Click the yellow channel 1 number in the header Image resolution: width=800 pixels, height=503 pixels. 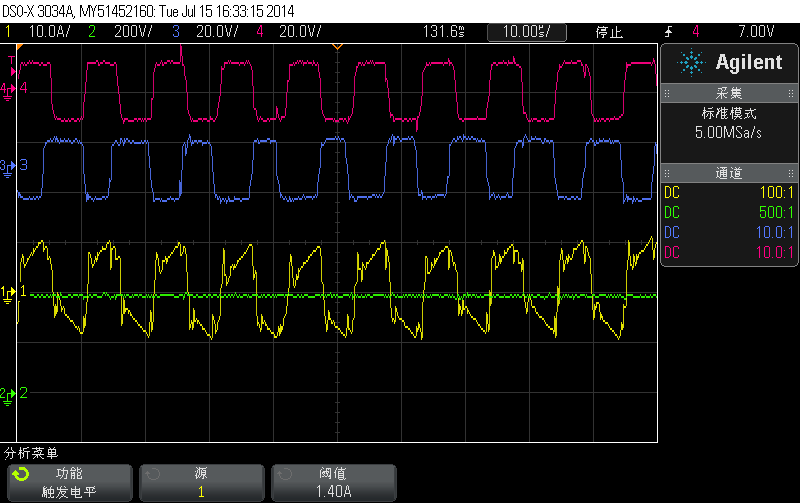point(8,32)
